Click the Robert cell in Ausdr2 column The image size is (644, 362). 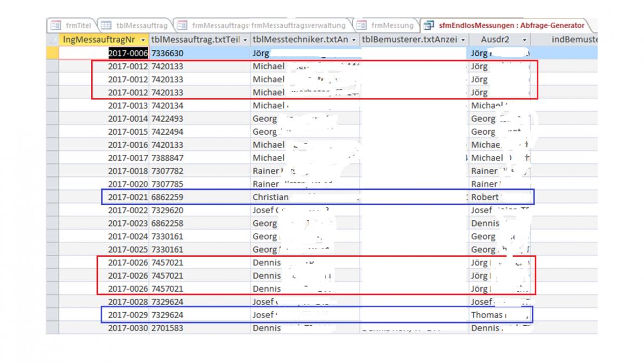(499, 197)
